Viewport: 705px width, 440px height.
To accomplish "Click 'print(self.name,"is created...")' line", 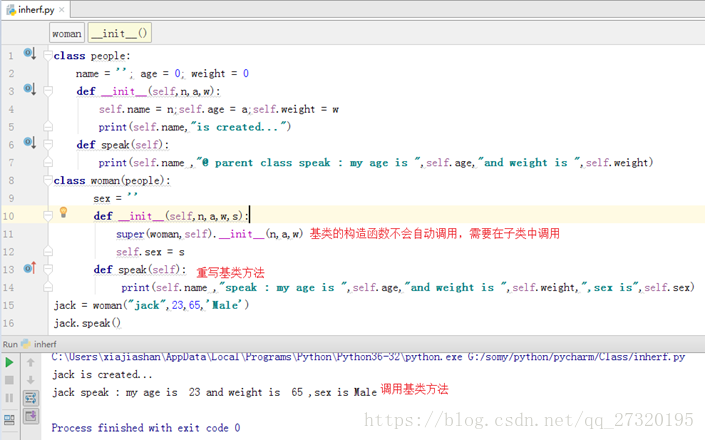I will coord(195,127).
